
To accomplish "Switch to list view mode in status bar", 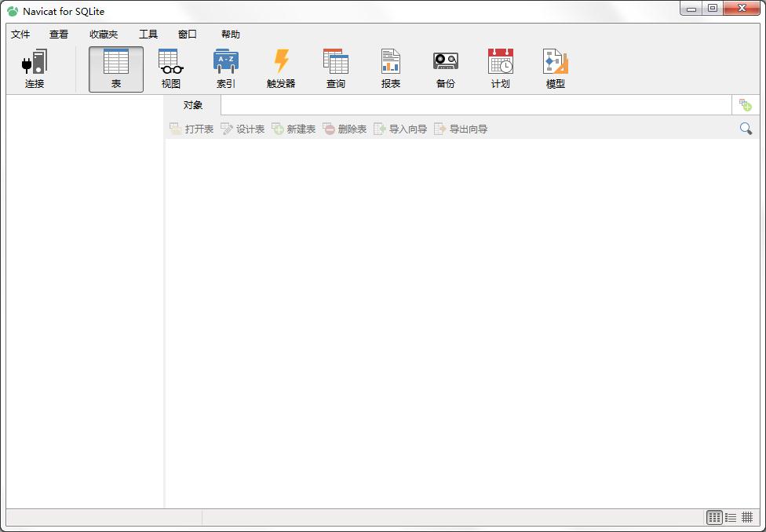I will (731, 517).
